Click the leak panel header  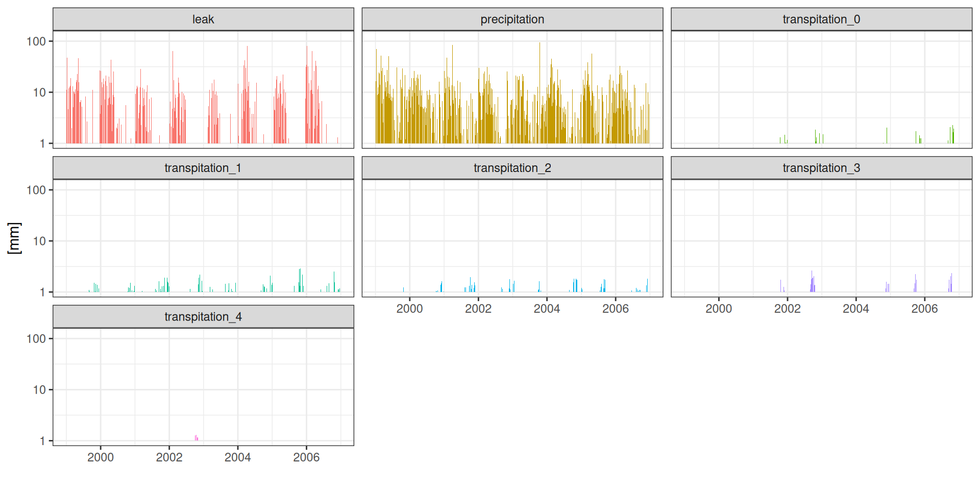click(203, 19)
